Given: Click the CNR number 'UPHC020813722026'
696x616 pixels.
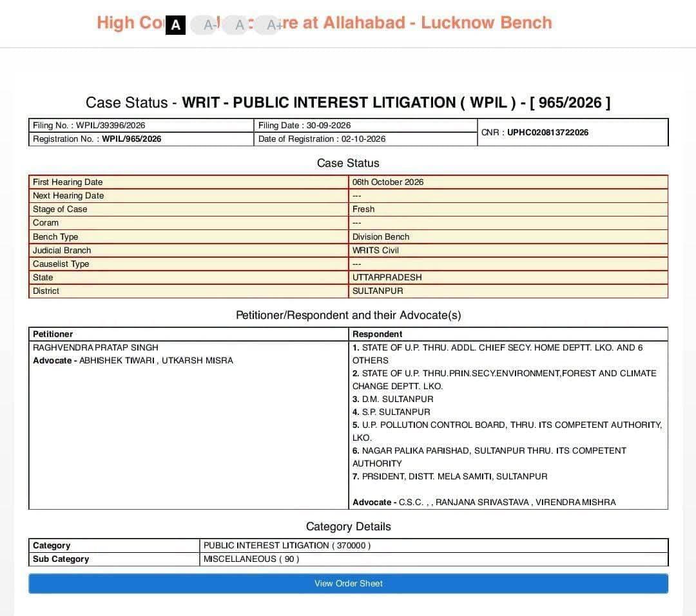Looking at the screenshot, I should click(548, 132).
